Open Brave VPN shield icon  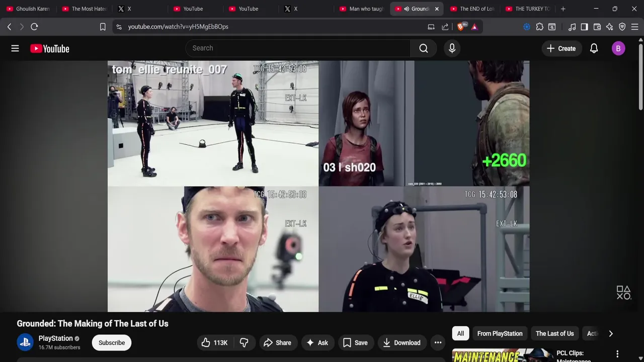coord(622,27)
